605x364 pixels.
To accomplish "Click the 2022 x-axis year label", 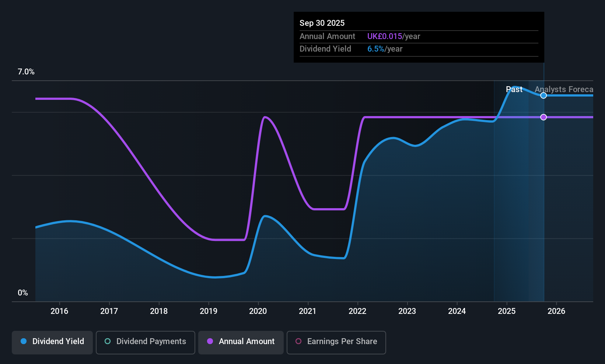I will click(x=357, y=311).
